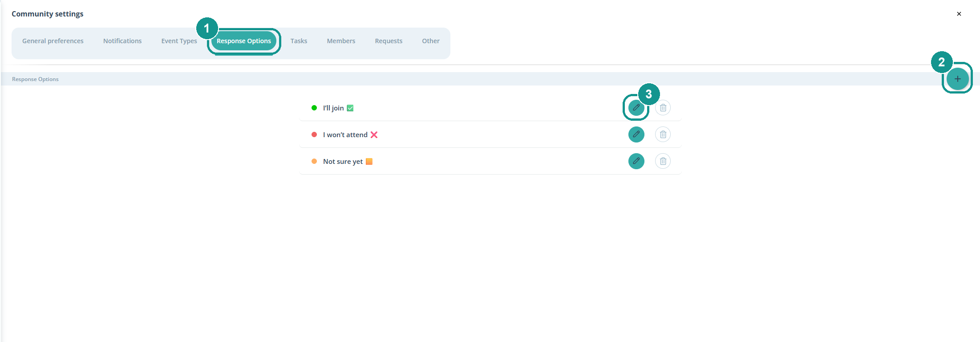
Task: Click the "I won't attend" option text
Action: coord(345,135)
